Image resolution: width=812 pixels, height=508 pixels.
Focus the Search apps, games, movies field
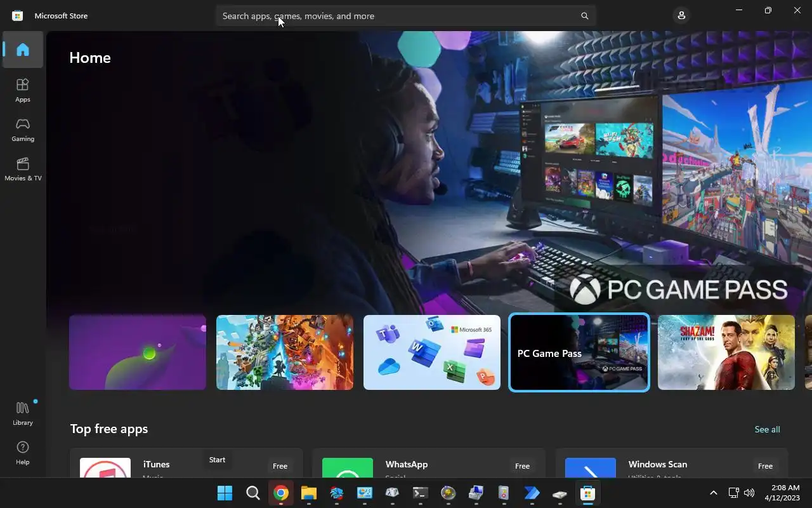[406, 16]
